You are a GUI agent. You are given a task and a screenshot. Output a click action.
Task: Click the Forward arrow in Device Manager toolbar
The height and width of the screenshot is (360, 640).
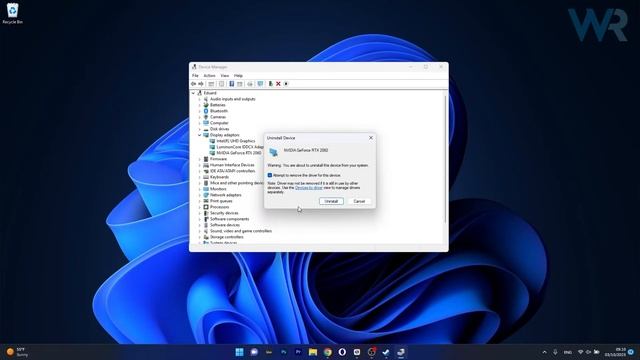coord(201,84)
